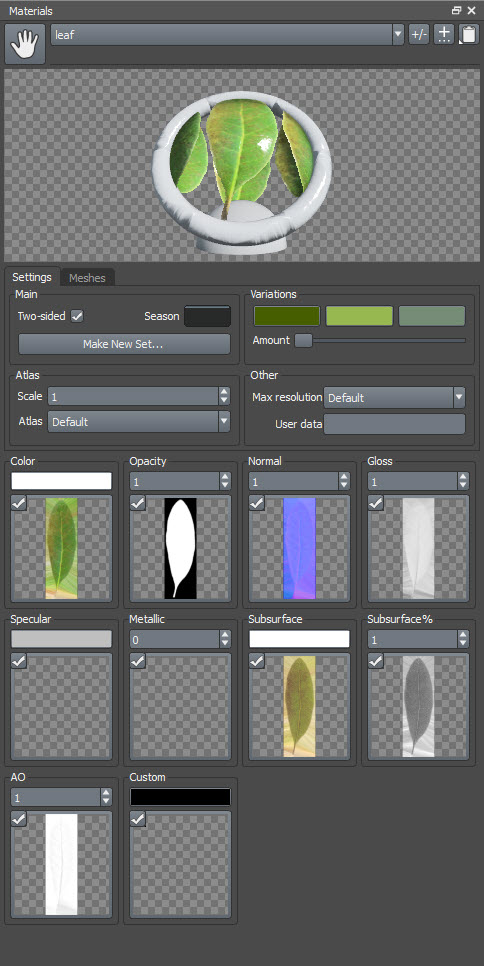Click the Normal stepper arrows
Screen dimensions: 484x966
[x=344, y=481]
